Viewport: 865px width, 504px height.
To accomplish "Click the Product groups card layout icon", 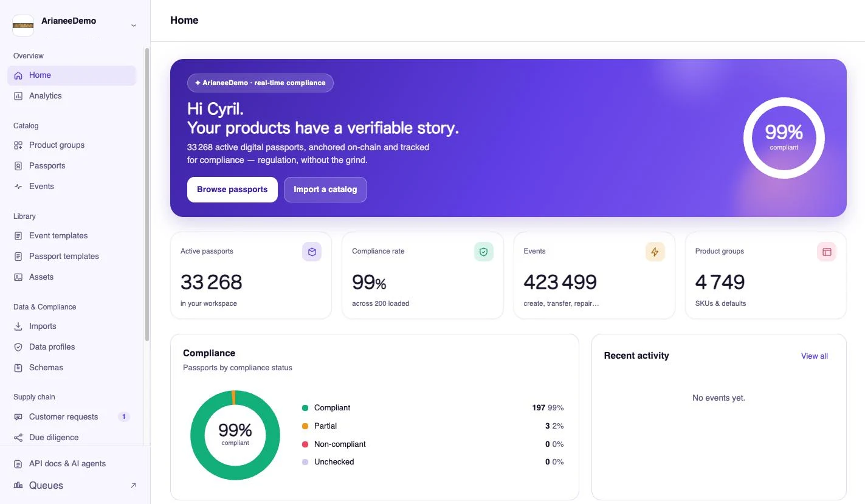I will (827, 252).
